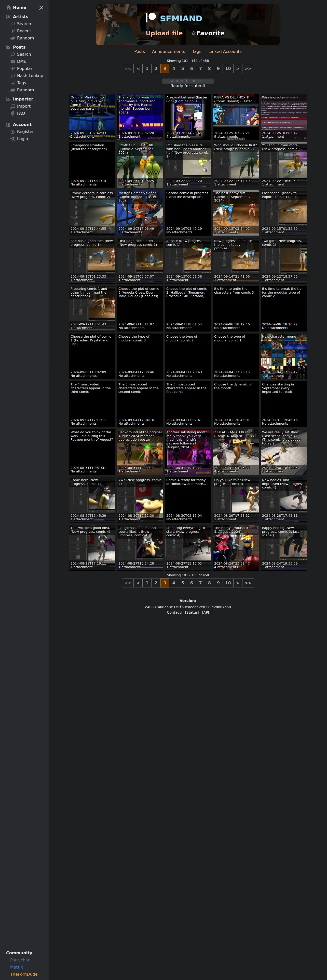Open 'Choose the dynamic of the month' post
Viewport: 327px width, 980px height.
pos(236,405)
